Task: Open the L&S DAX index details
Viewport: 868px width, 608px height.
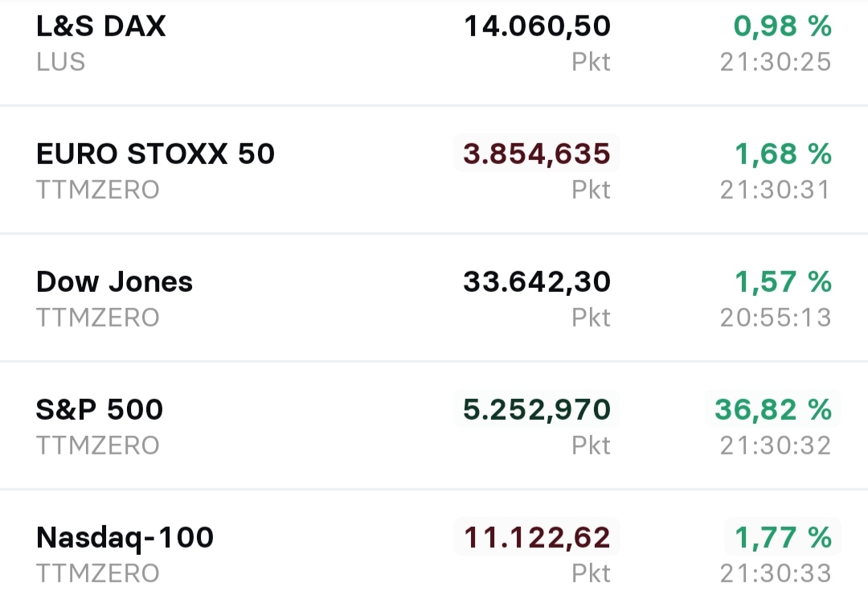Action: pos(100,26)
